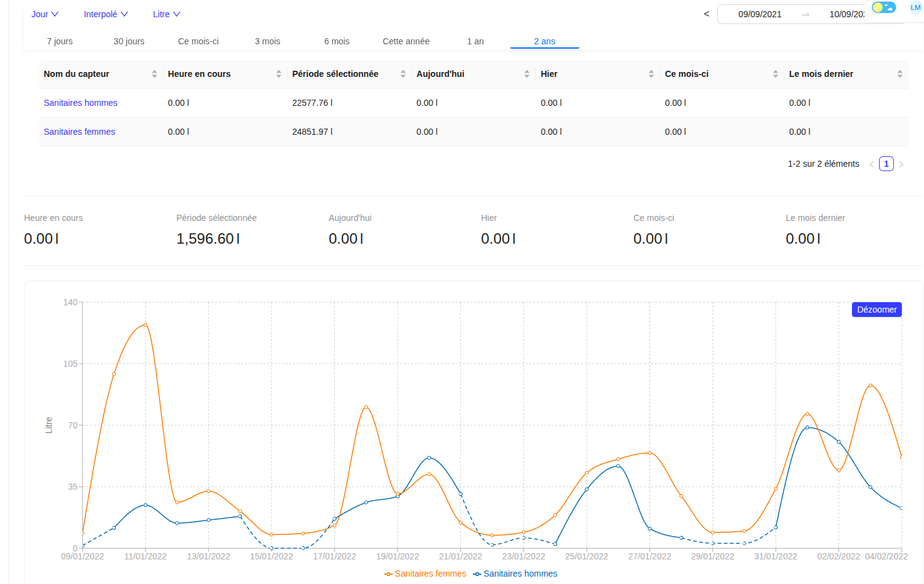Select the 30 jours tab
The width and height of the screenshot is (924, 584).
pyautogui.click(x=129, y=41)
